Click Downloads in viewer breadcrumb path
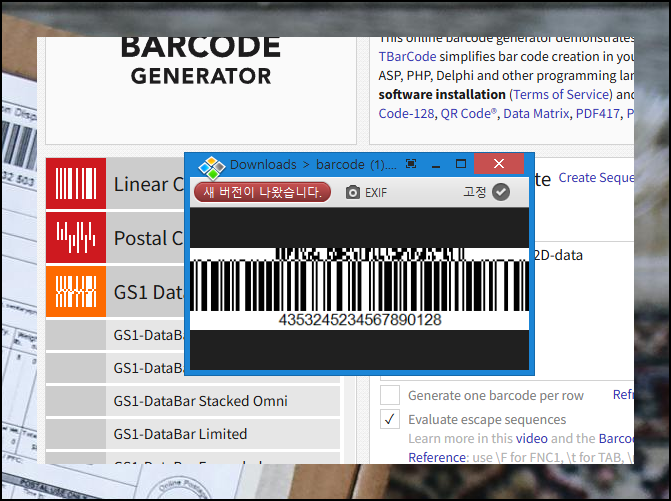 pyautogui.click(x=263, y=164)
